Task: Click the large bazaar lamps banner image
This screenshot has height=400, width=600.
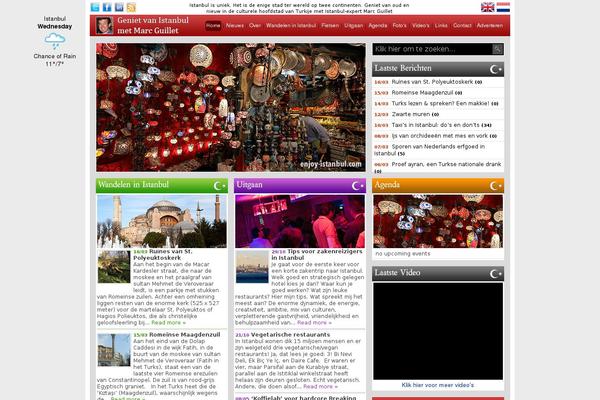Action: pos(231,107)
